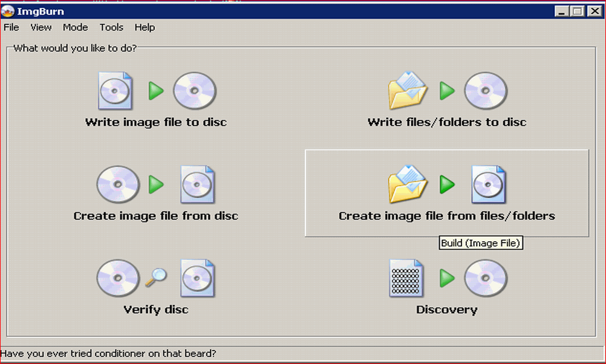Click the image file icon above 'Create image file from files/folders'
Image resolution: width=606 pixels, height=364 pixels.
pos(488,184)
